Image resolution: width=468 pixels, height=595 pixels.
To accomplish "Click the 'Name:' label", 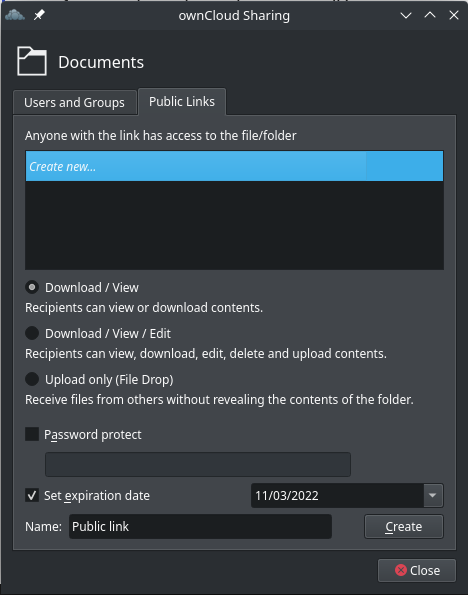I will click(x=43, y=526).
